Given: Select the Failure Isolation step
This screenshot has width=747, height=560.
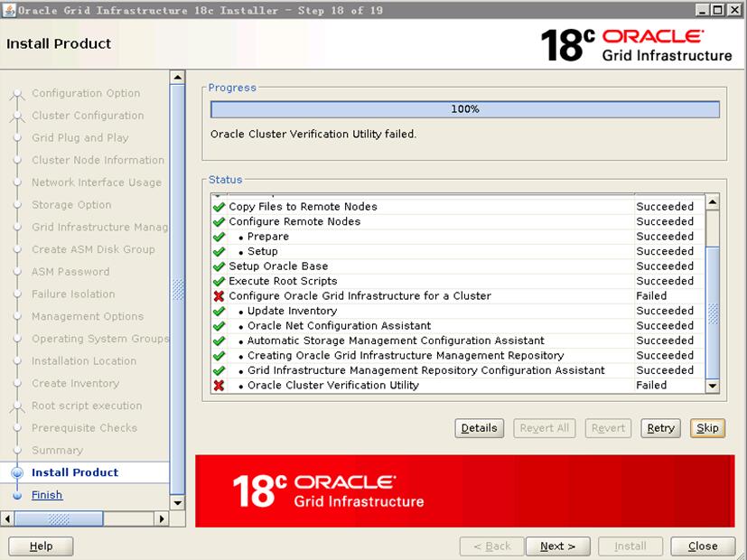Looking at the screenshot, I should click(73, 294).
